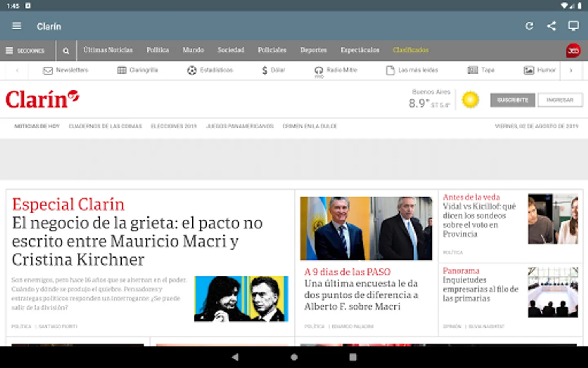Open Radio Mitre headphones shortcut
The image size is (588, 368).
tap(336, 71)
